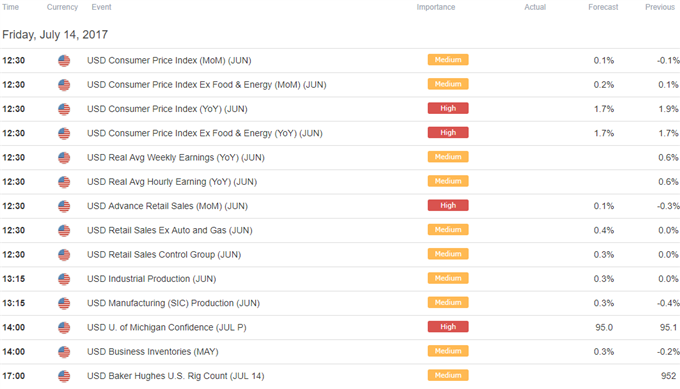The height and width of the screenshot is (389, 680).
Task: Open USD Manufacturing (SIC) Production event
Action: 173,304
